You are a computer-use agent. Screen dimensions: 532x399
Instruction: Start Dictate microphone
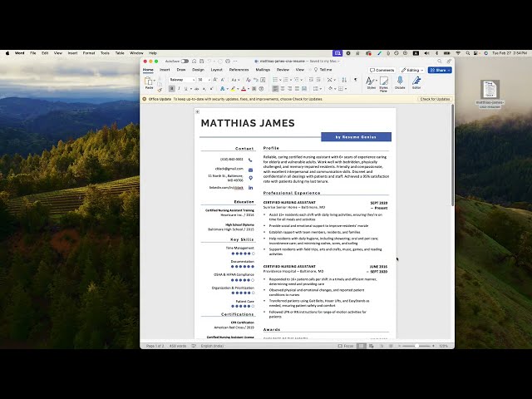click(400, 83)
